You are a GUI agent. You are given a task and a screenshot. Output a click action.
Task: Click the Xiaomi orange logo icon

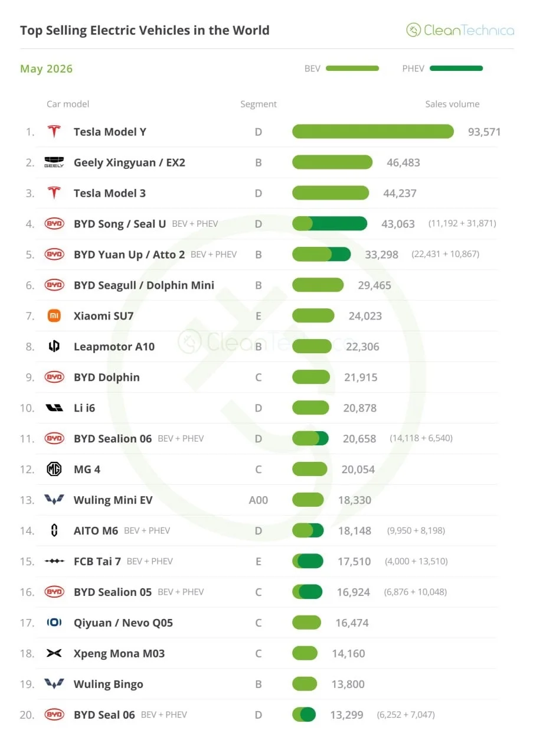(x=54, y=316)
